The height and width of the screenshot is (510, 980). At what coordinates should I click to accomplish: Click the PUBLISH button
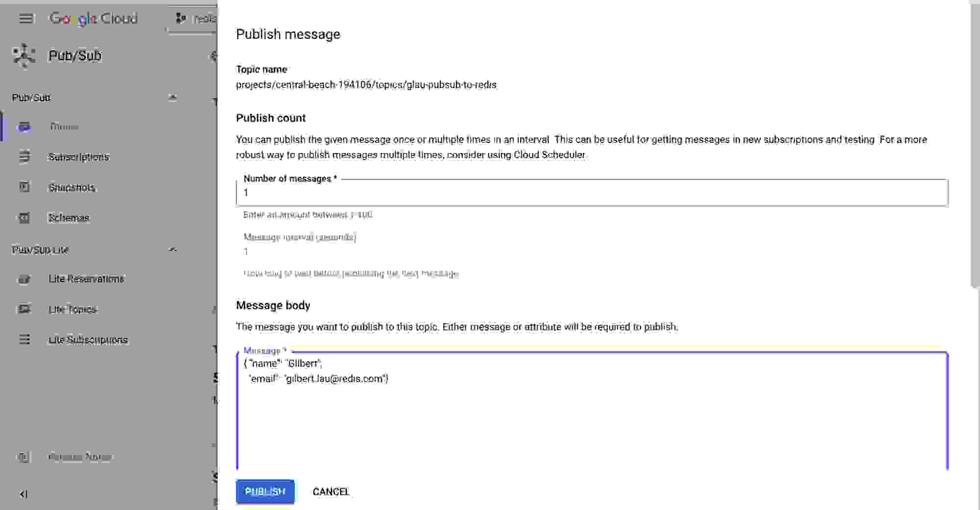pos(265,491)
